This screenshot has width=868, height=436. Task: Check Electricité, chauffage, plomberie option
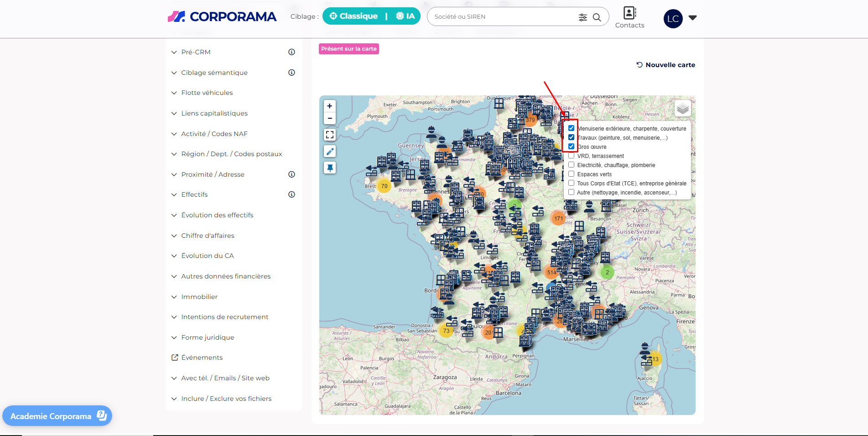coord(571,165)
